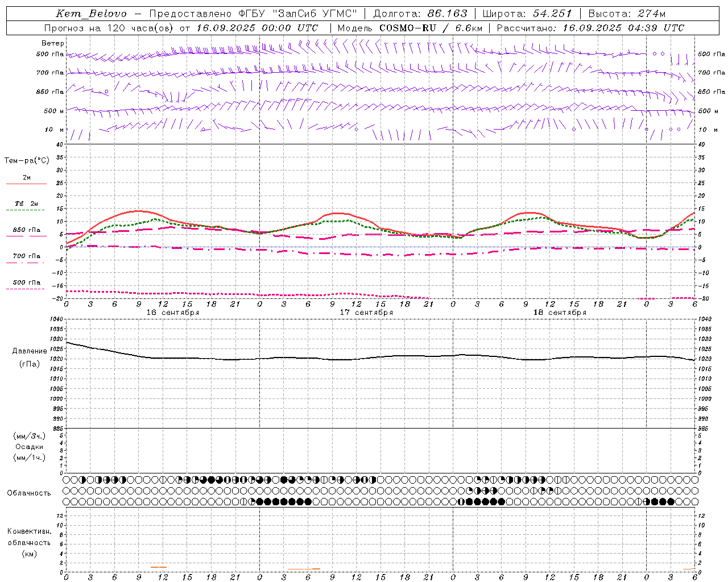The height and width of the screenshot is (582, 728).
Task: Click the left 10 м wind level label
Action: (x=55, y=130)
